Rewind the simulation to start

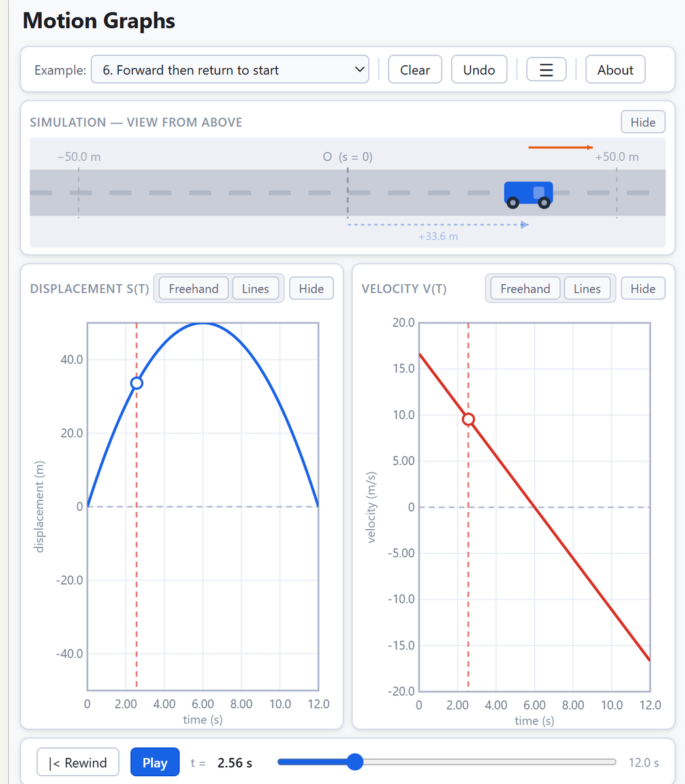point(78,762)
